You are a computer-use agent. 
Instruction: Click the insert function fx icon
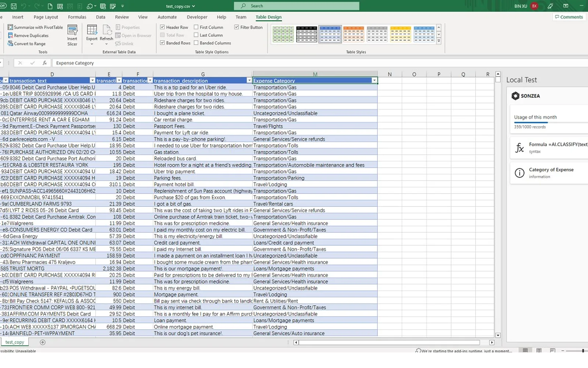[x=44, y=63]
